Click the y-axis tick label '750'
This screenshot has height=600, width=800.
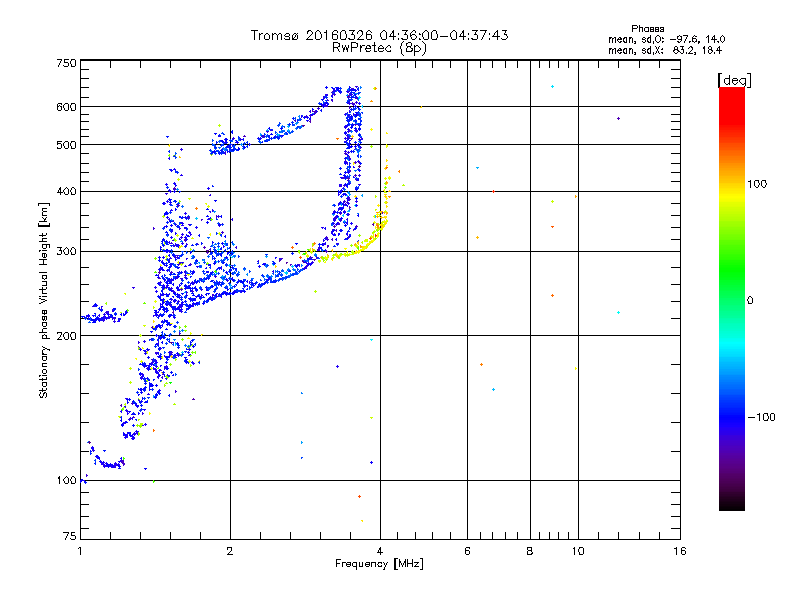[66, 63]
